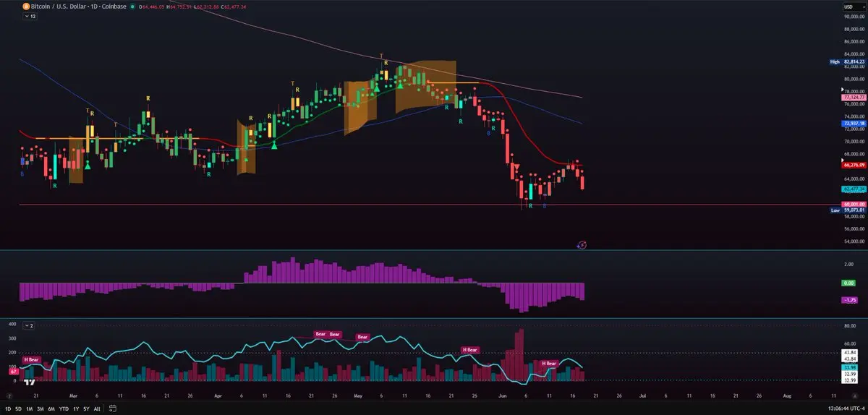Select the All time range
This screenshot has height=415, width=868.
[97, 408]
